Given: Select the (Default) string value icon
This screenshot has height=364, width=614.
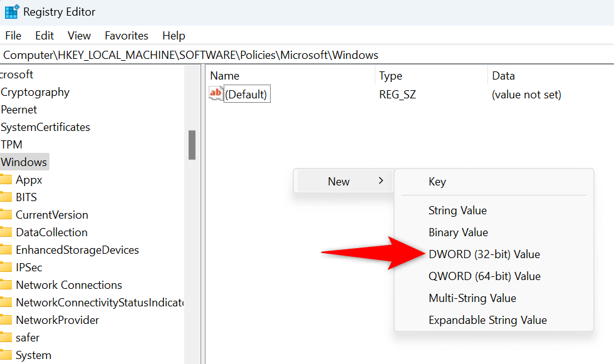Looking at the screenshot, I should [x=216, y=94].
